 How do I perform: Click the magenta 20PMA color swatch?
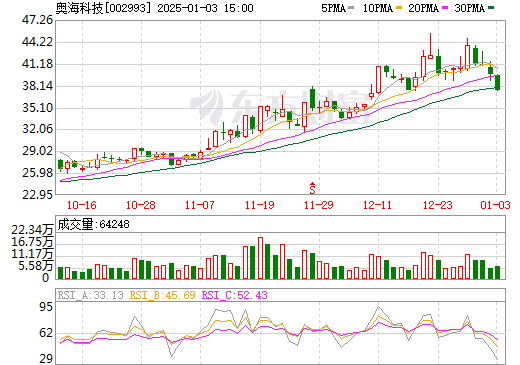tap(445, 8)
